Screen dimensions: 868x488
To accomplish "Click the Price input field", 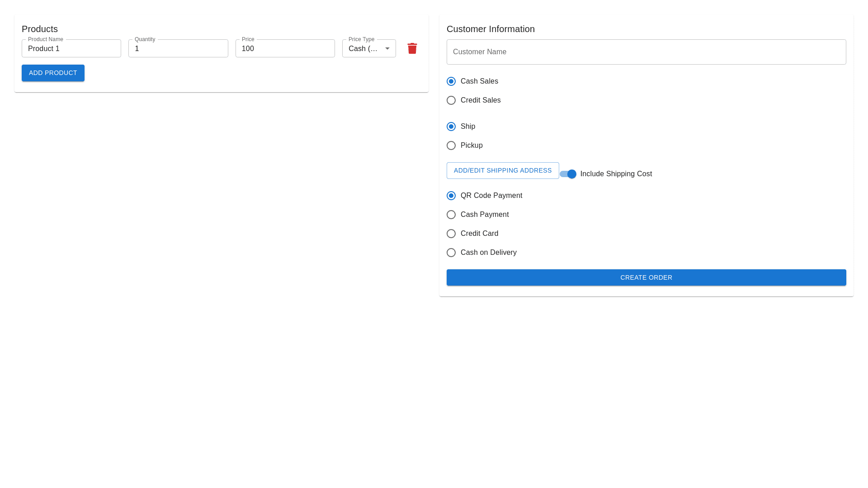I will click(x=285, y=49).
